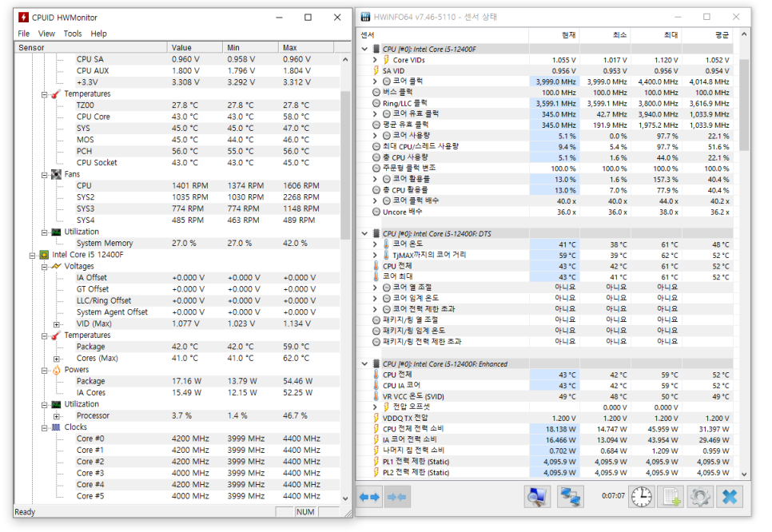
Task: Click the HWiNFO64 app icon in title bar
Action: coord(365,17)
